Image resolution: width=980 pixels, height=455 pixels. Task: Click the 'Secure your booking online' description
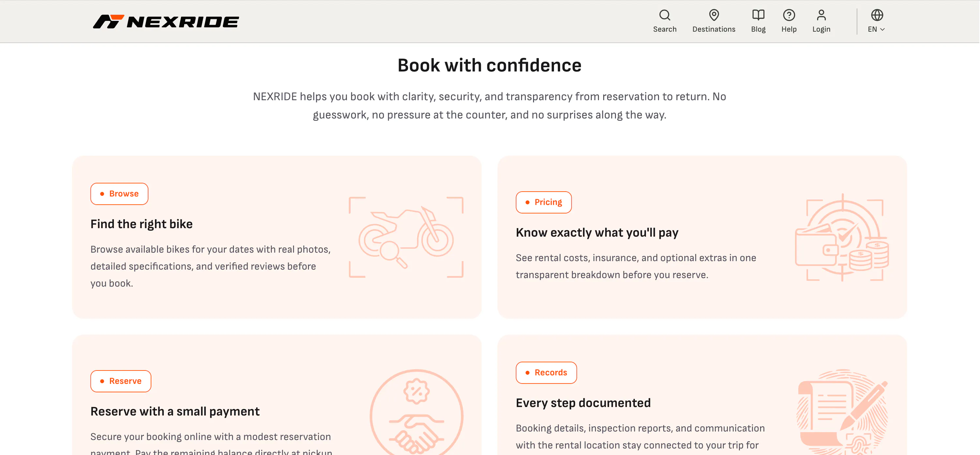(x=211, y=444)
